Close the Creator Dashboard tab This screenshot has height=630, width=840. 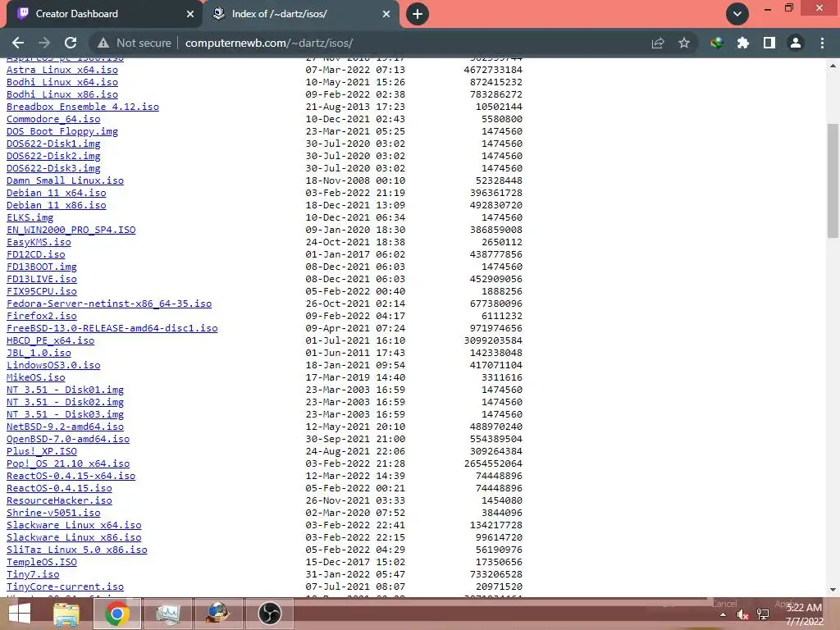pos(190,14)
